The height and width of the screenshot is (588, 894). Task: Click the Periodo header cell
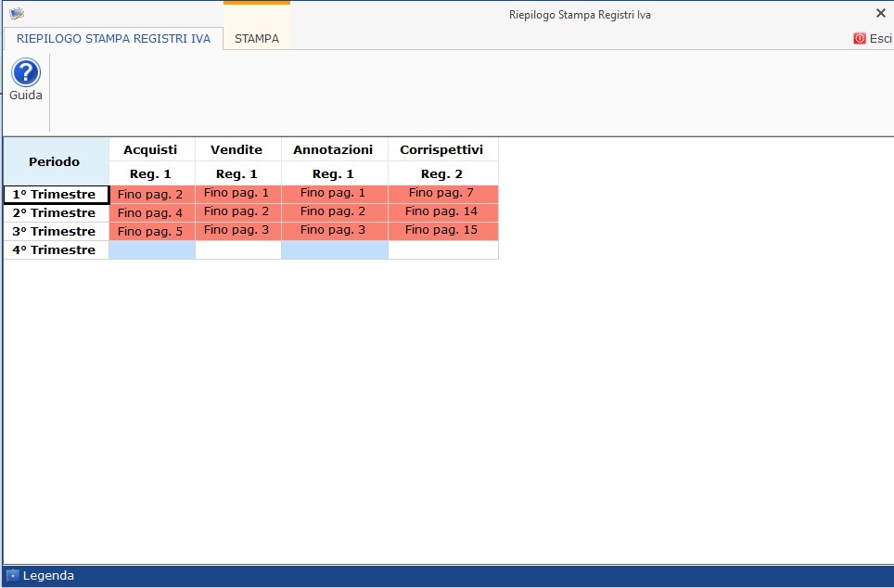click(x=55, y=161)
